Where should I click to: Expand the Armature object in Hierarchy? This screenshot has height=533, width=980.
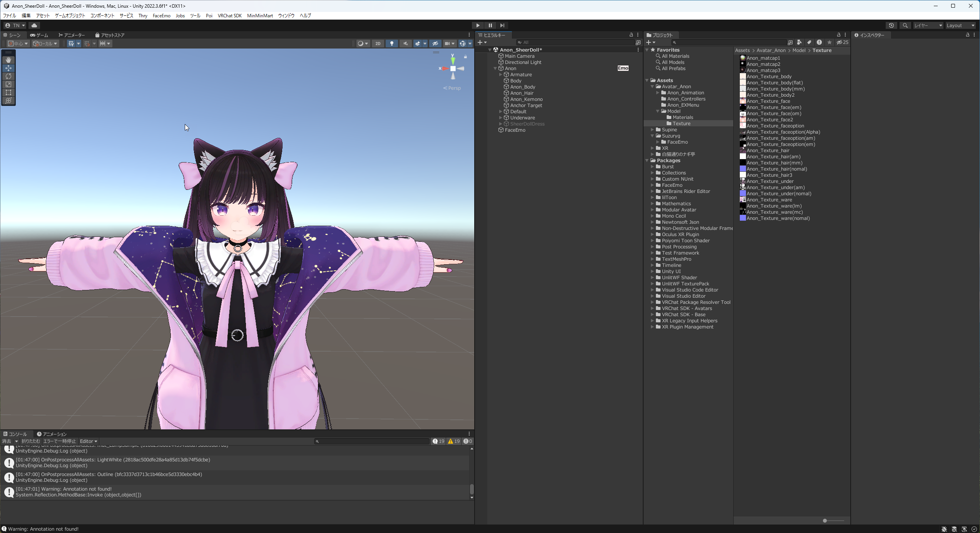click(x=500, y=75)
